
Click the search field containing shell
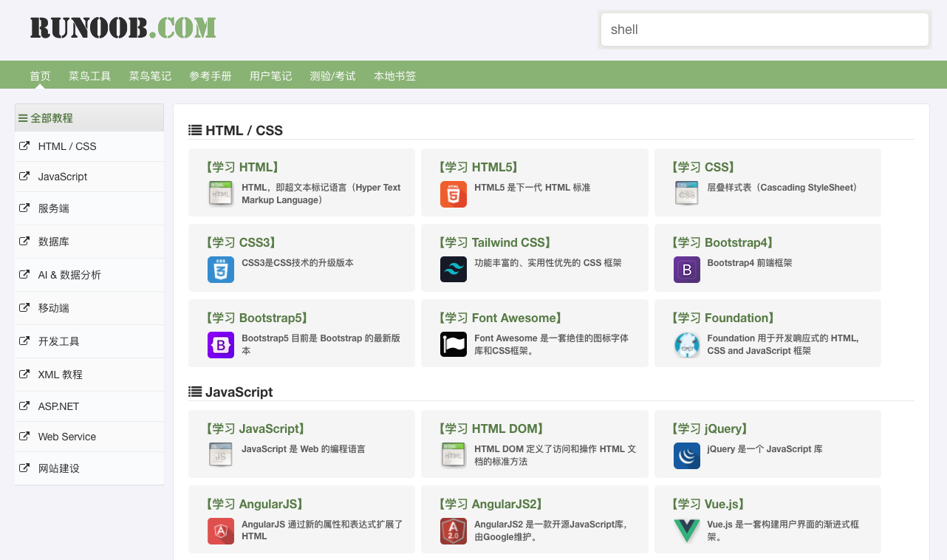[x=764, y=30]
